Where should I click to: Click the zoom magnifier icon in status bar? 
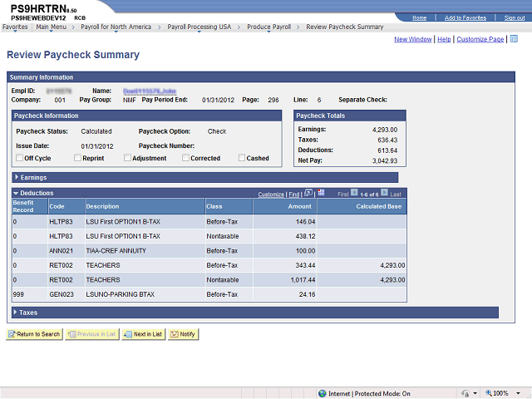point(489,393)
